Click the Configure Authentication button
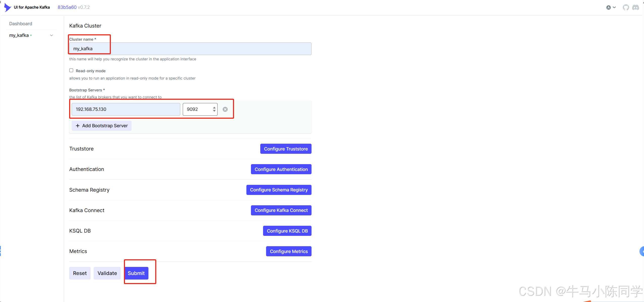644x302 pixels. 281,169
